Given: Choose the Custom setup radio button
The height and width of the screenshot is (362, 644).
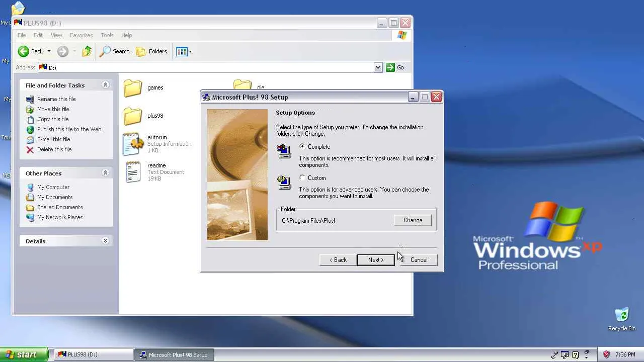Looking at the screenshot, I should point(302,177).
